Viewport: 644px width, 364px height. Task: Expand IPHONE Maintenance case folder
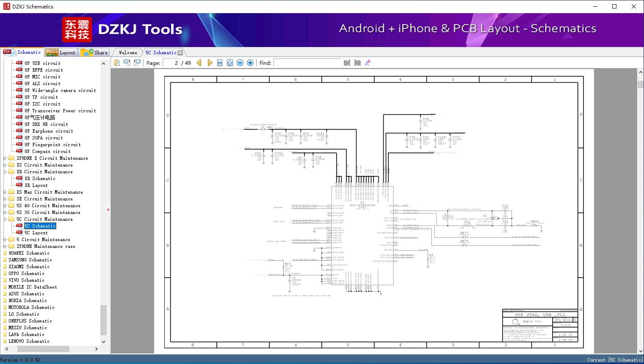[5, 246]
